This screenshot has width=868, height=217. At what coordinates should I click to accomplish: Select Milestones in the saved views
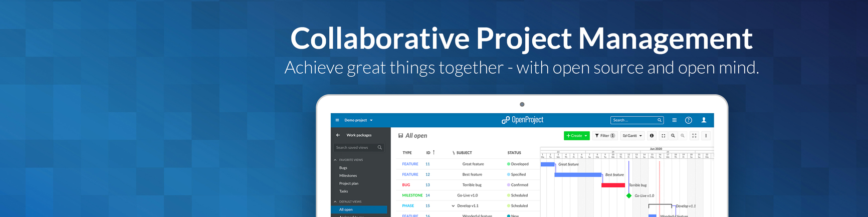coord(348,176)
